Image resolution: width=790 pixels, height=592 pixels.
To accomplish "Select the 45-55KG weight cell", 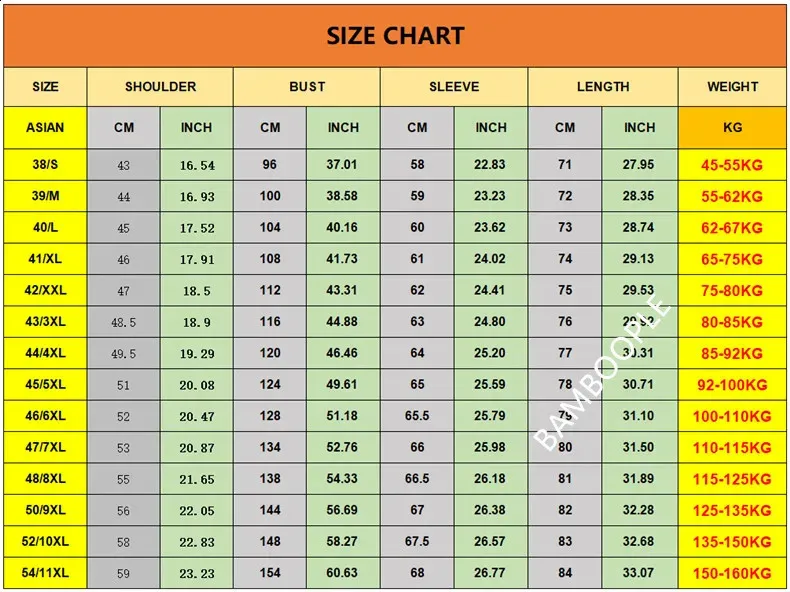I will coord(733,165).
